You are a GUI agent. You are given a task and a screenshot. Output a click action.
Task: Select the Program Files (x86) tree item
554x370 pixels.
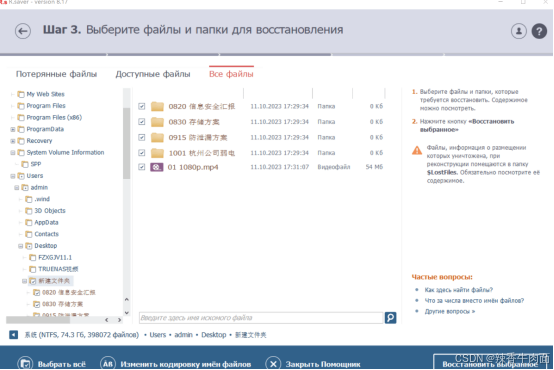coord(54,117)
